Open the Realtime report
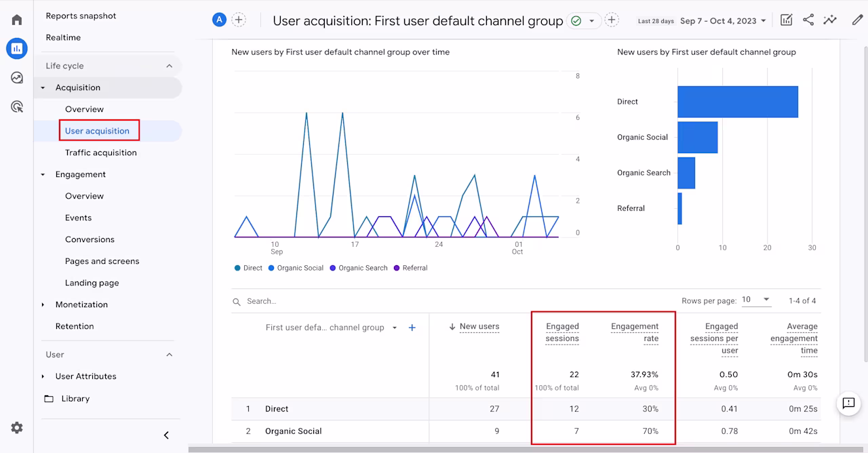 (63, 37)
